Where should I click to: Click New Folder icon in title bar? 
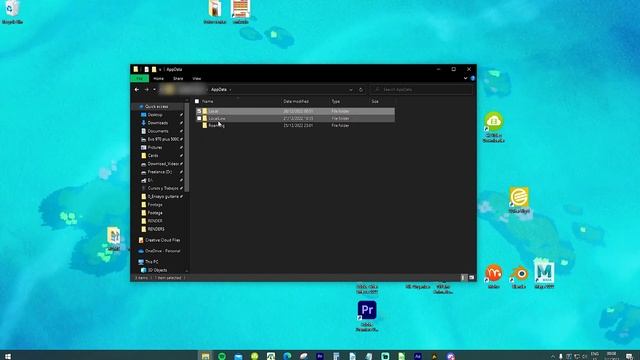(154, 69)
